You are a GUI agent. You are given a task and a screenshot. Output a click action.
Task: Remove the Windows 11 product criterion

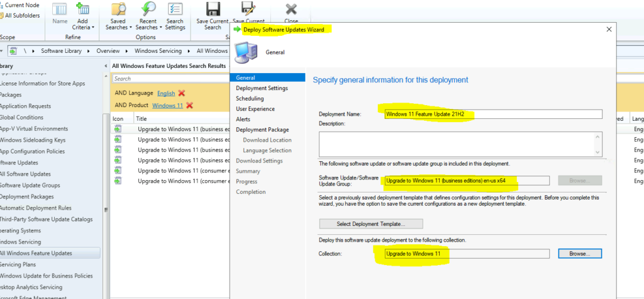[x=189, y=105]
